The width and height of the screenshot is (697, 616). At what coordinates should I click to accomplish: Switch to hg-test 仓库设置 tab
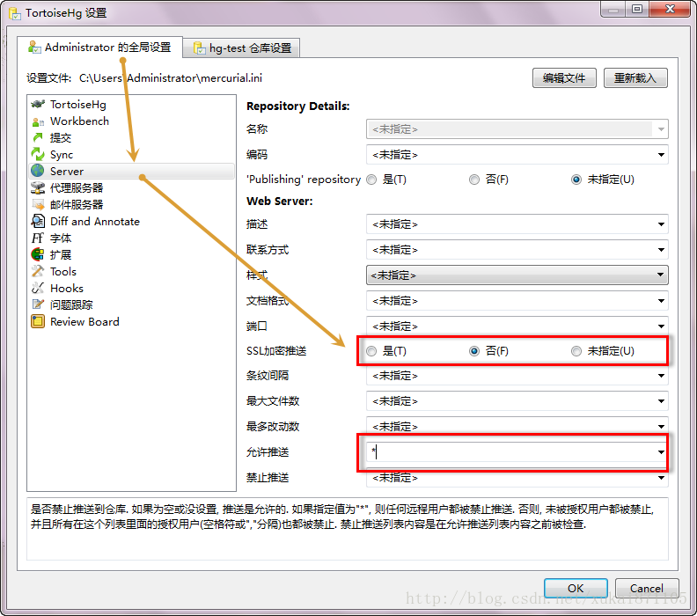tap(241, 48)
